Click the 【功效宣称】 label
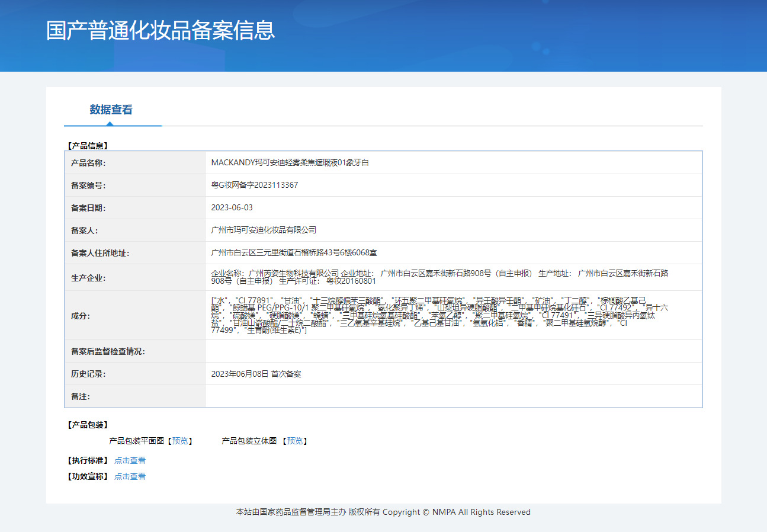This screenshot has width=767, height=532. coord(88,476)
